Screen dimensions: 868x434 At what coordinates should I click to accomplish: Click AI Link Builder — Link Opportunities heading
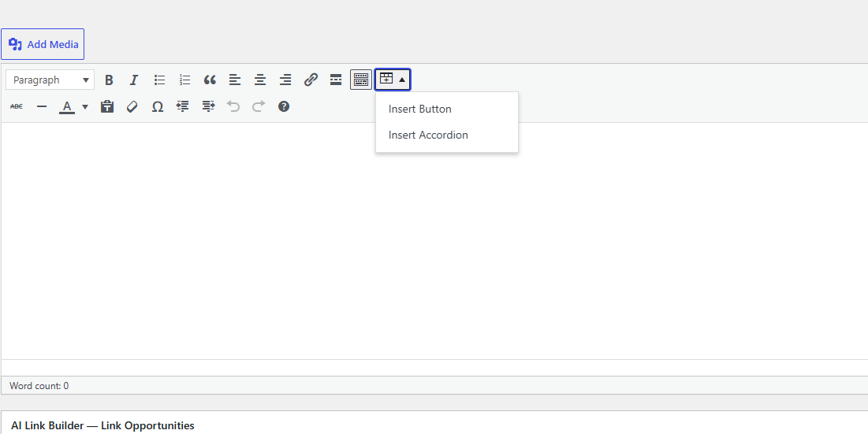102,425
